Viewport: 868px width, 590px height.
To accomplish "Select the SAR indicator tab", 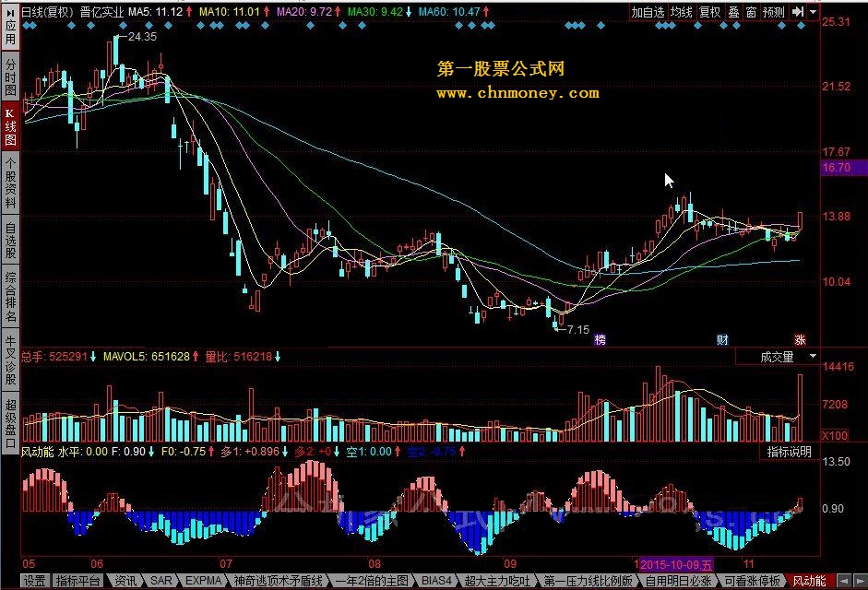I will coord(161,581).
